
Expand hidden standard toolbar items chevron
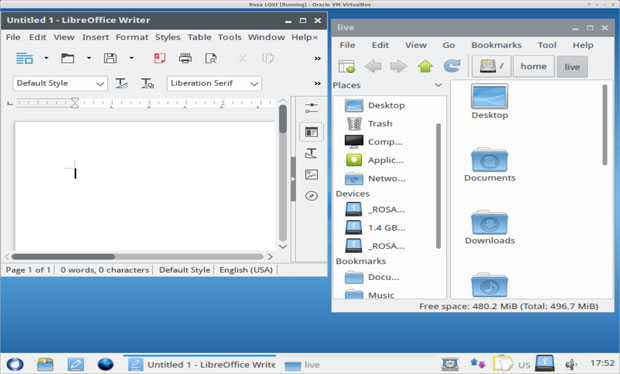pos(317,59)
